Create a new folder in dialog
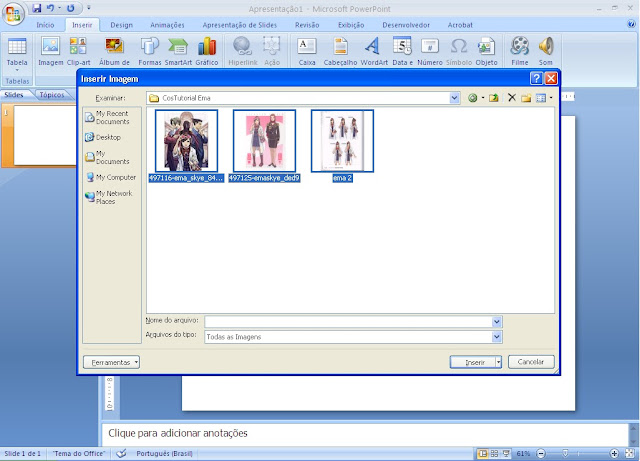The height and width of the screenshot is (461, 640). point(526,98)
